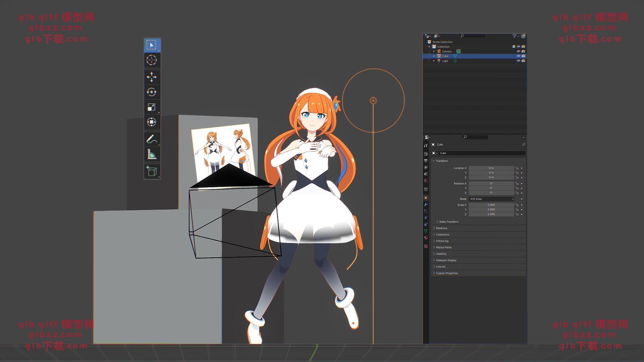Open the Outliner filter dropdown
The width and height of the screenshot is (644, 362).
pos(516,36)
